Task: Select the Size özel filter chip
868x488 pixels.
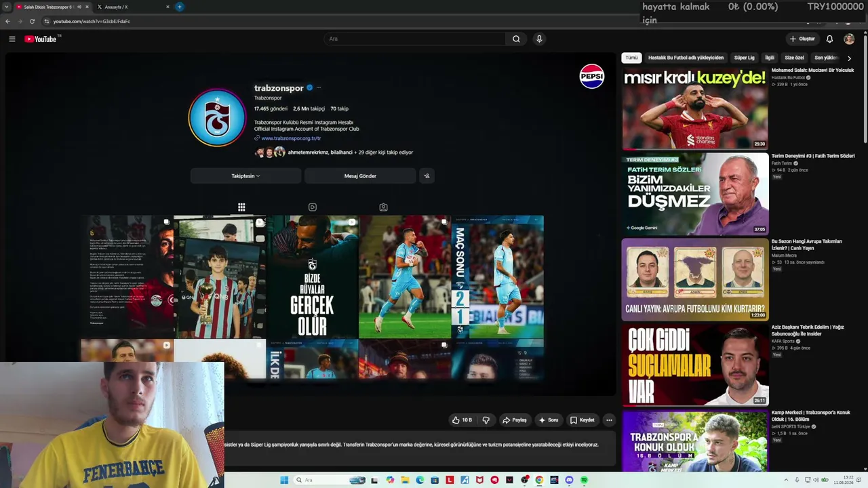Action: click(794, 58)
